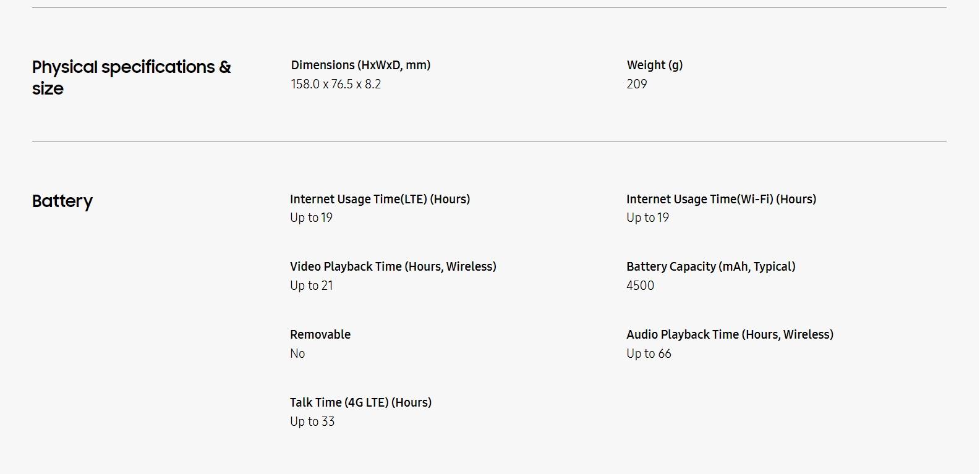Click the Video Playback Time label
Viewport: 980px width, 474px height.
pyautogui.click(x=393, y=266)
